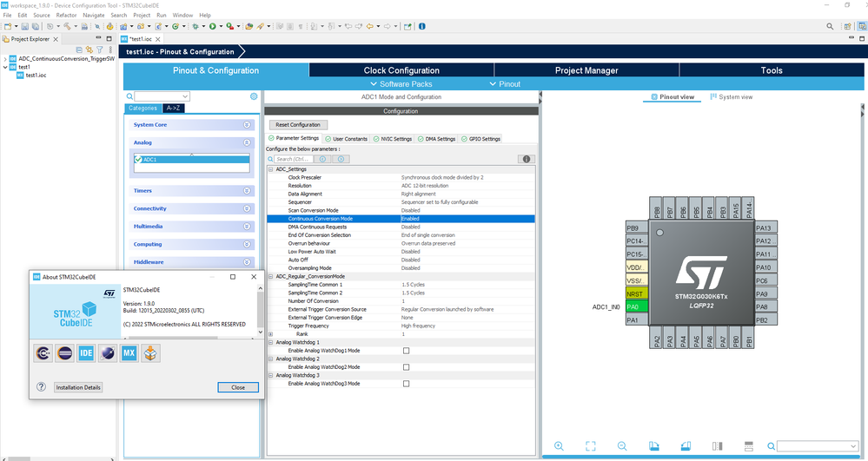Click the debug bug toolbar icon

click(195, 26)
